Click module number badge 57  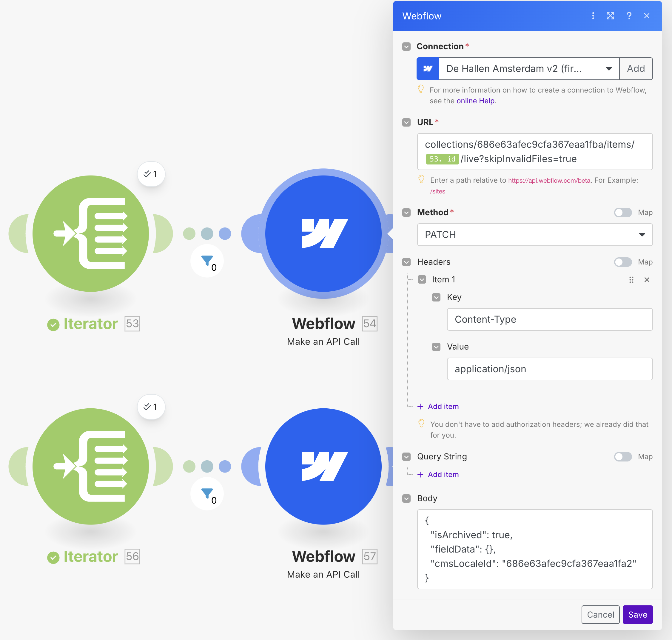tap(370, 556)
